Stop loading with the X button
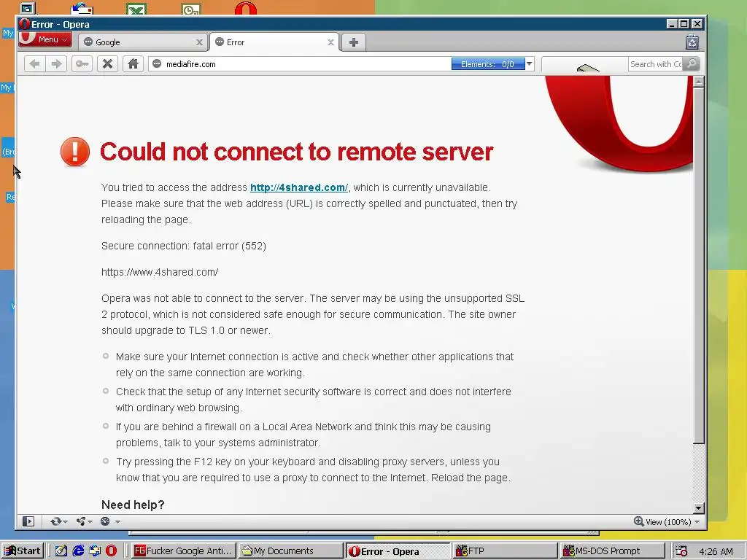Screen dimensions: 747x560 coord(108,64)
